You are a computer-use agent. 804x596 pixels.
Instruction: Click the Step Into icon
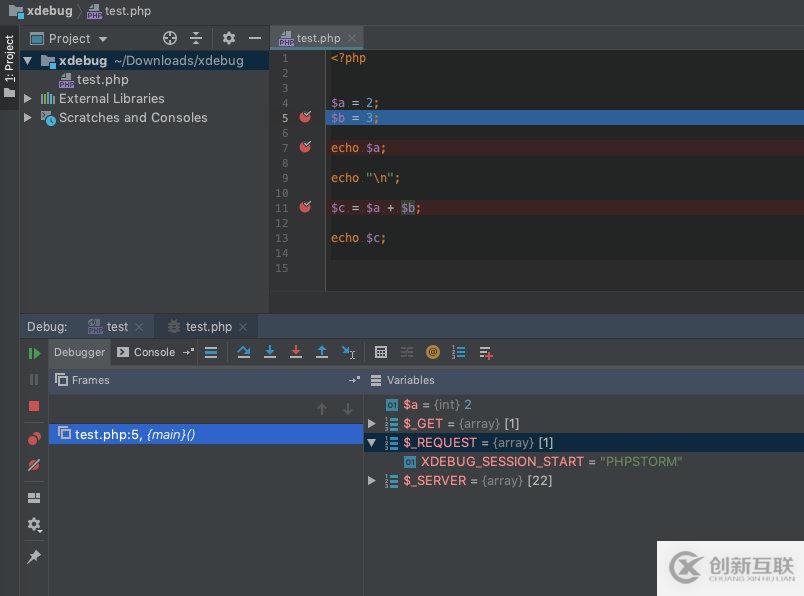click(x=270, y=352)
